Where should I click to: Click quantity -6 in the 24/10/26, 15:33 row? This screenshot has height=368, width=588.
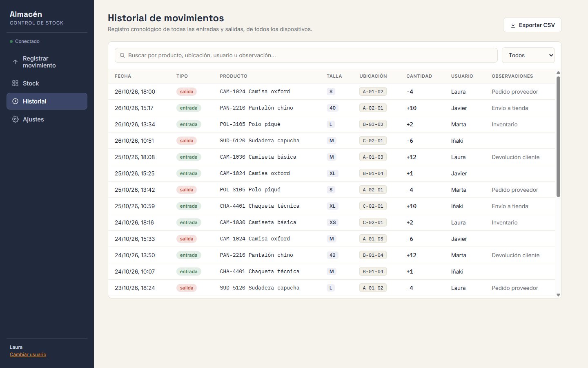point(410,239)
